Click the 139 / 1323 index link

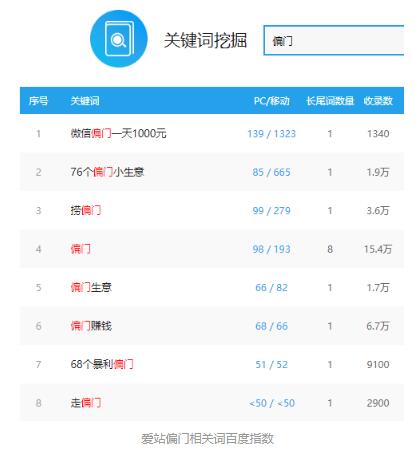(271, 134)
